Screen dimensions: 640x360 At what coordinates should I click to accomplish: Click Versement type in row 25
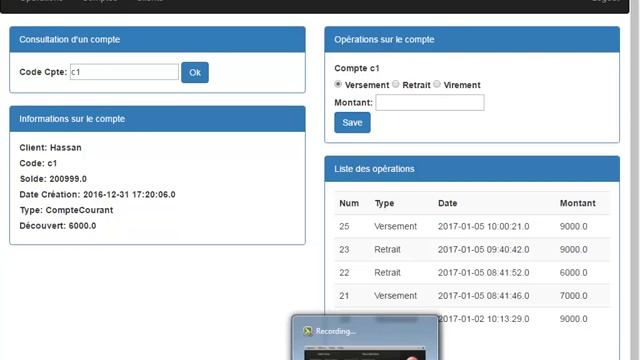point(396,227)
